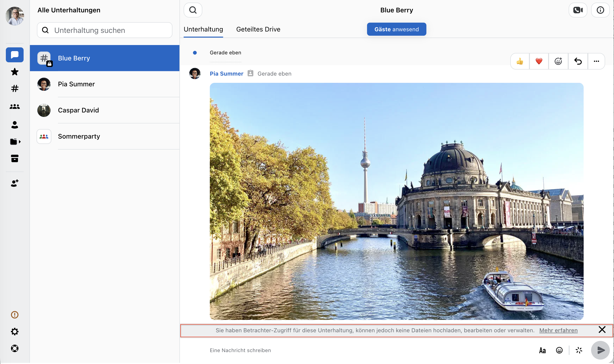The image size is (614, 364).
Task: Open the archive box icon
Action: [x=15, y=158]
